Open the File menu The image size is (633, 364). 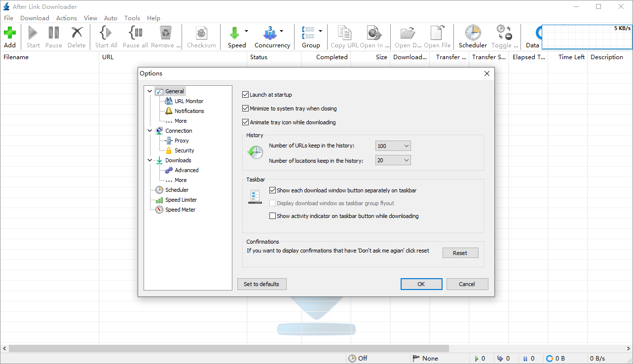(x=8, y=18)
